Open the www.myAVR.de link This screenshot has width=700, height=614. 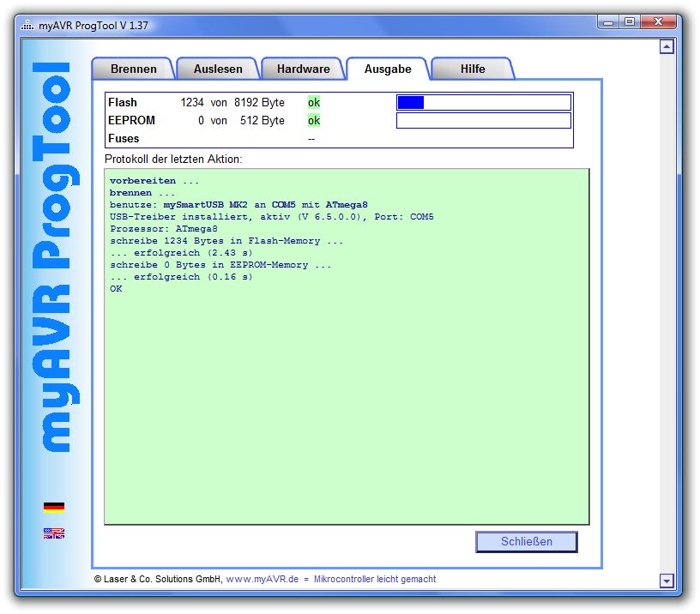click(x=262, y=579)
